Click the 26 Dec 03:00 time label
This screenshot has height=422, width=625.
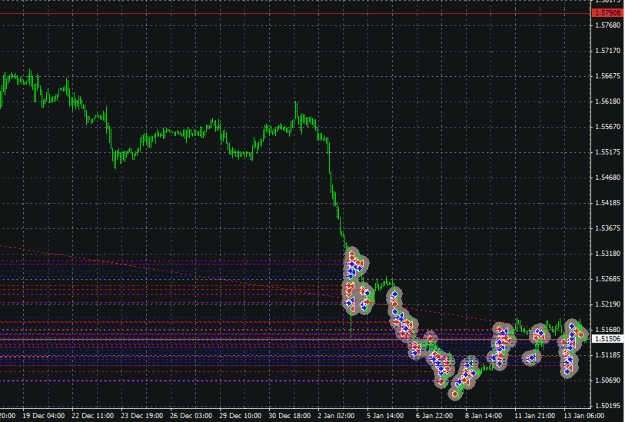191,415
